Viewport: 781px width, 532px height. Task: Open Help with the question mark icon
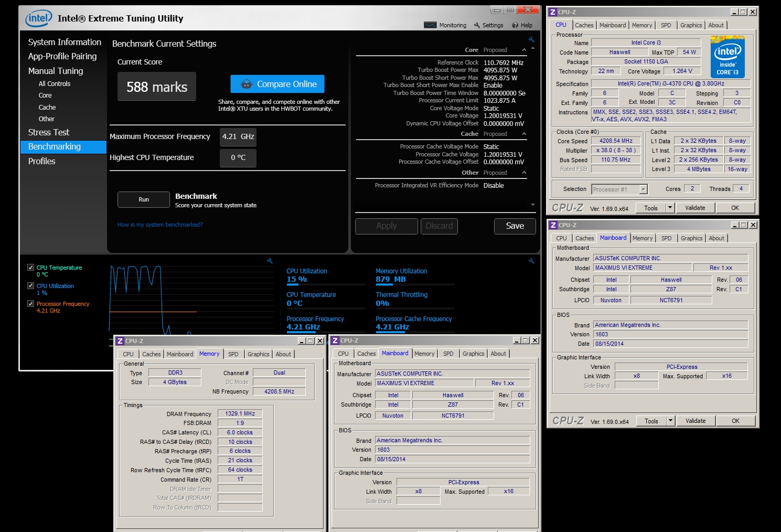pos(522,25)
